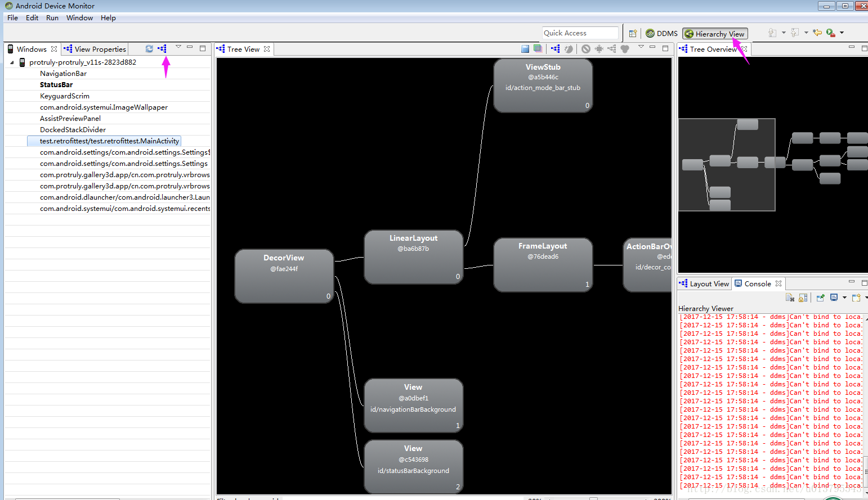Click the Invalidate layout icon in Tree View
868x500 pixels.
click(586, 49)
